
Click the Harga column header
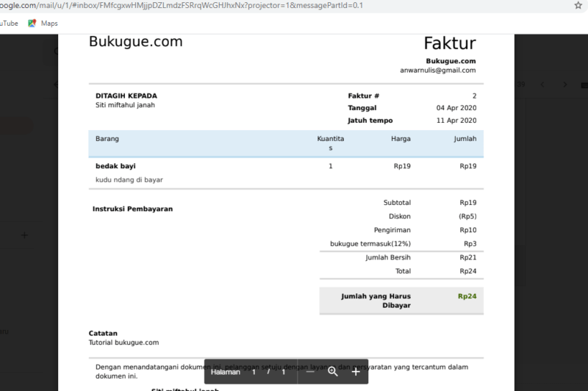(401, 139)
